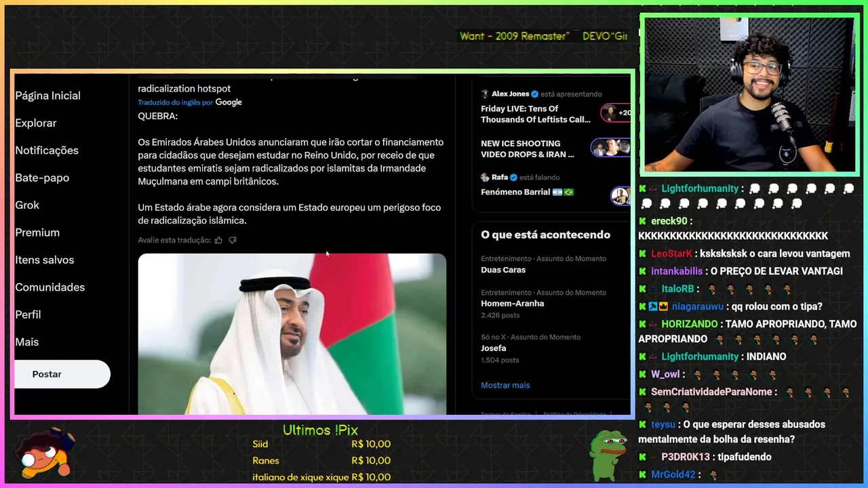Open Grok from sidebar

pyautogui.click(x=27, y=205)
